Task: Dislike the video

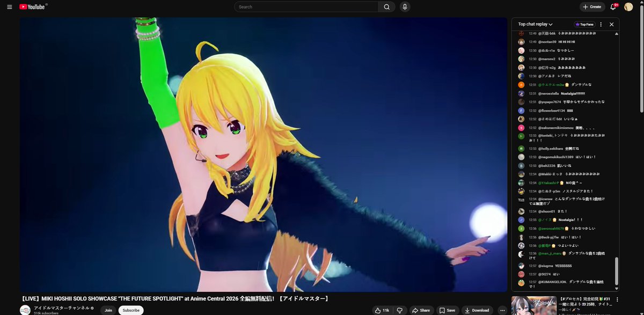Action: pyautogui.click(x=399, y=310)
